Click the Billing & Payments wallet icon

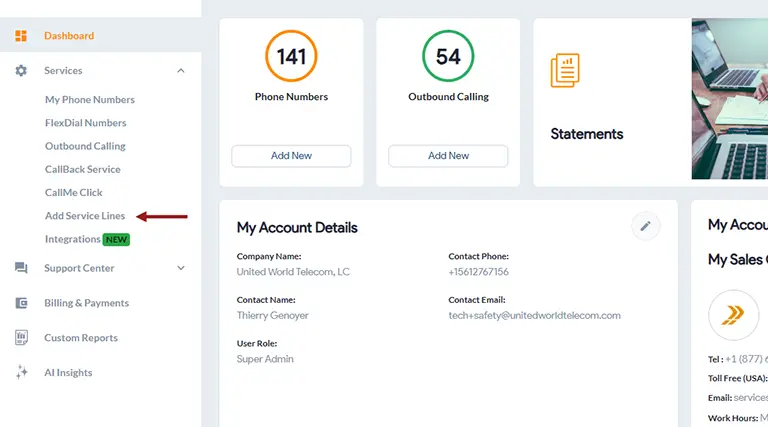[x=21, y=303]
